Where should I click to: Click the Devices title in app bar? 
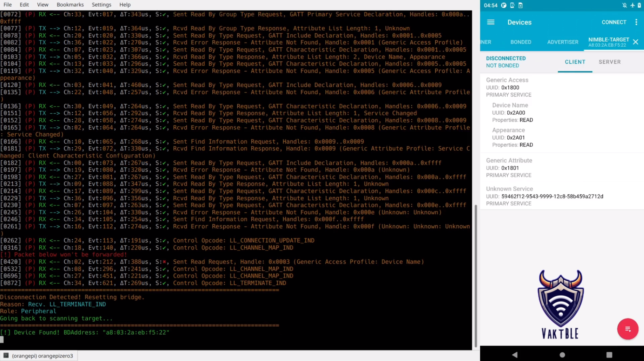coord(519,22)
